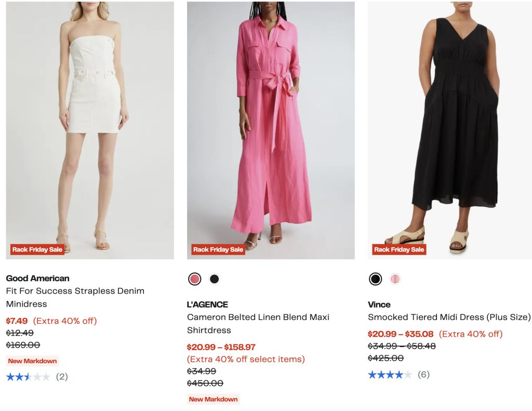Click Rack Friday Sale badge on white minidress
Screen dimensions: 532x411
37,249
